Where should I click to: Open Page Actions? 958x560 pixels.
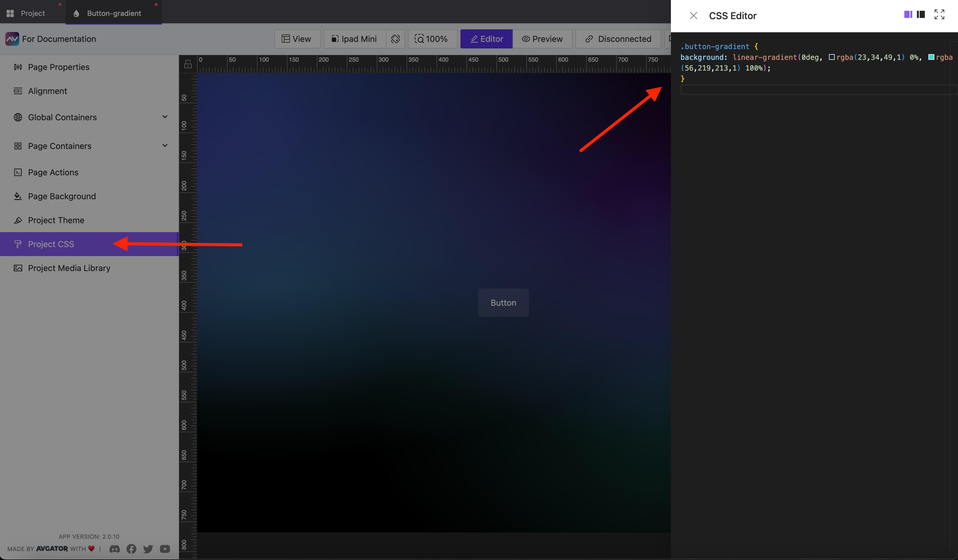point(53,172)
